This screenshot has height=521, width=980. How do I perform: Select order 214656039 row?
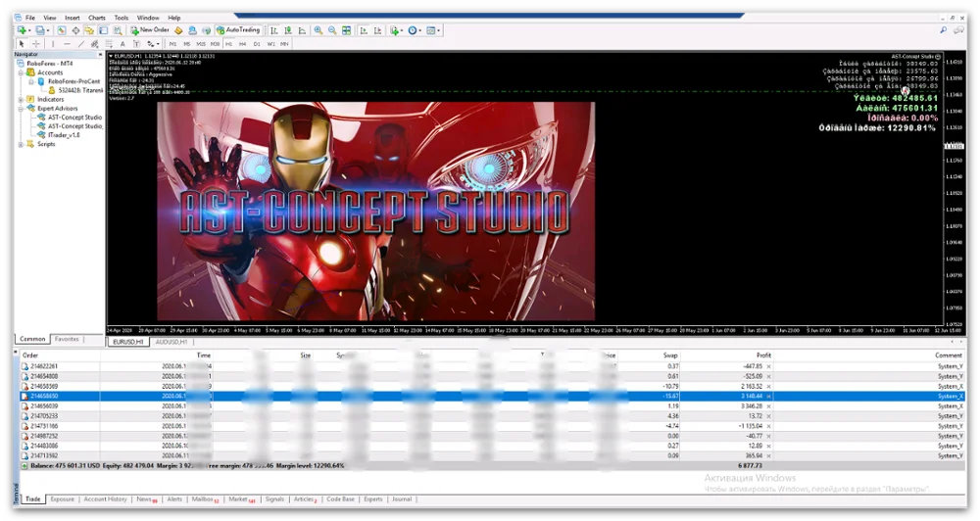click(x=44, y=405)
